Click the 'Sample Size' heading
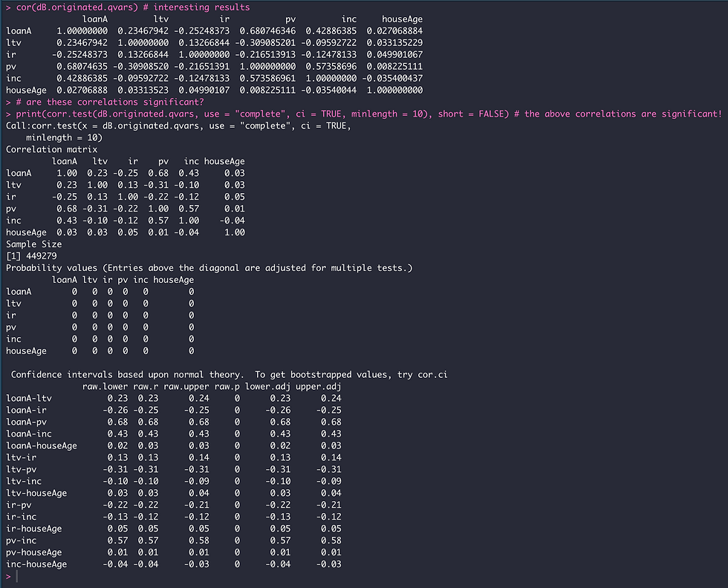 click(x=34, y=244)
